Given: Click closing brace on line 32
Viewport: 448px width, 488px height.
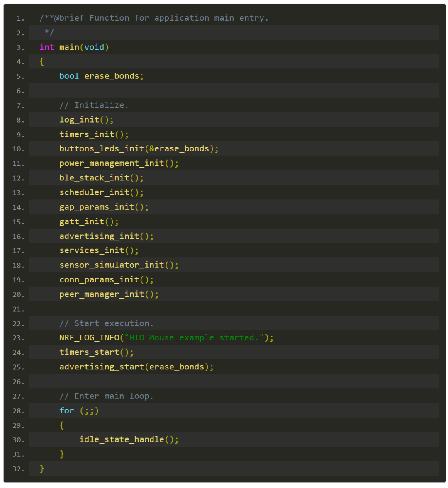Looking at the screenshot, I should 42,469.
